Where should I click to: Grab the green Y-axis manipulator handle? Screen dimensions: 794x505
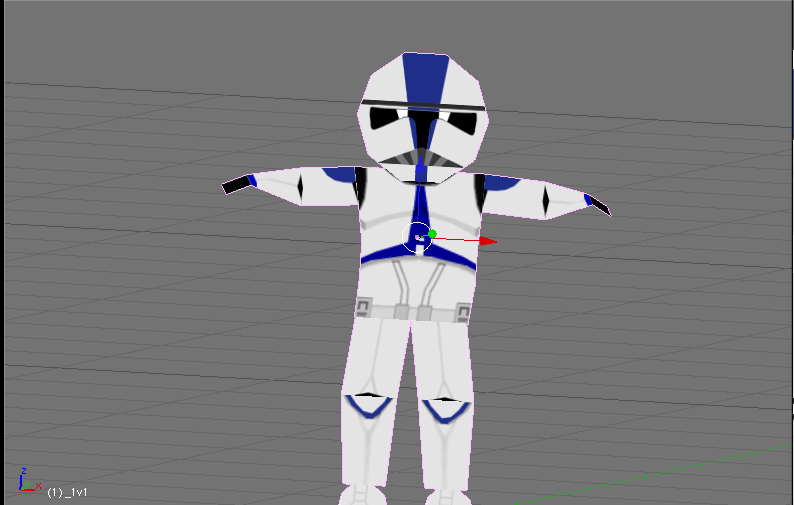(432, 234)
